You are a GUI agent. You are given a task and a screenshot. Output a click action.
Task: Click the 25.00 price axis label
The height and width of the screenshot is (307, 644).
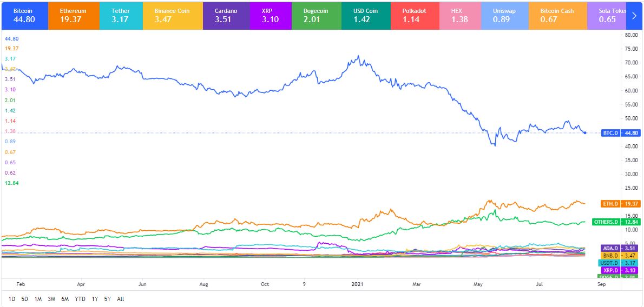[630, 189]
